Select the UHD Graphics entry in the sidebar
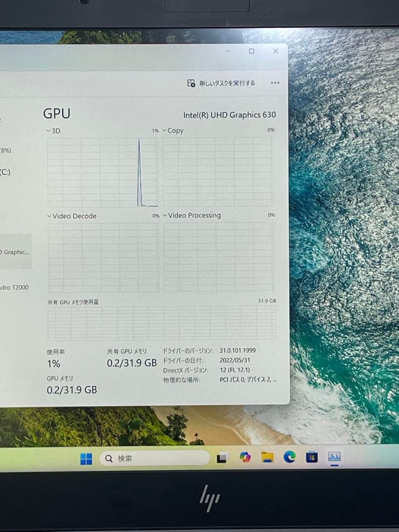The width and height of the screenshot is (399, 532). pyautogui.click(x=15, y=252)
